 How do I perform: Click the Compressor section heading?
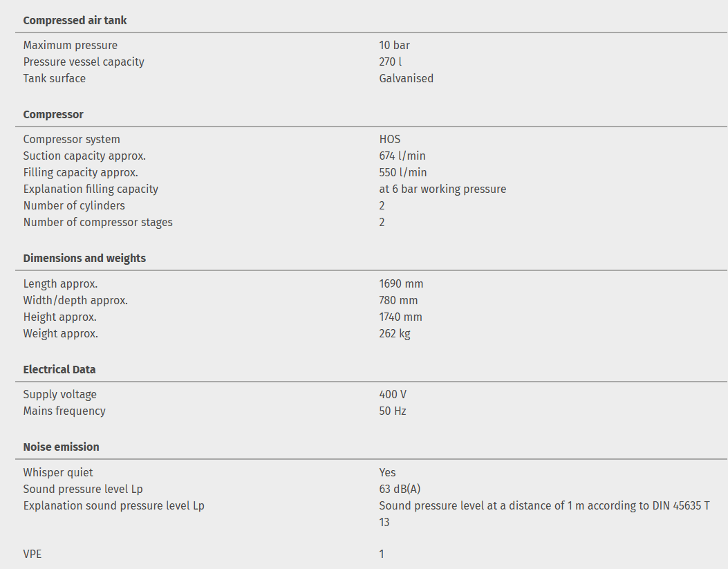coord(53,114)
